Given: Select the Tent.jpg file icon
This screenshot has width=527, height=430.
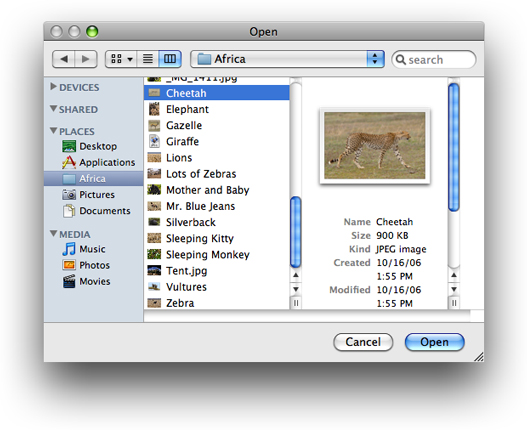Looking at the screenshot, I should pyautogui.click(x=154, y=270).
